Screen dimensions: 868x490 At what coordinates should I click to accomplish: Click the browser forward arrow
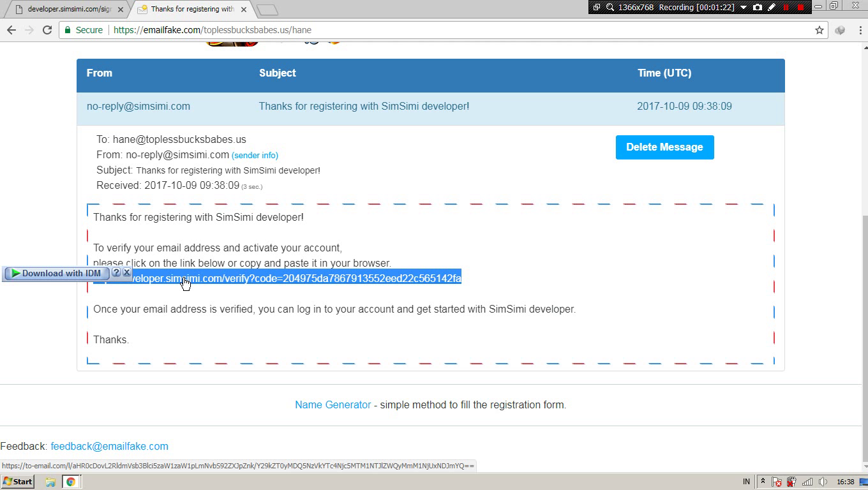[29, 30]
